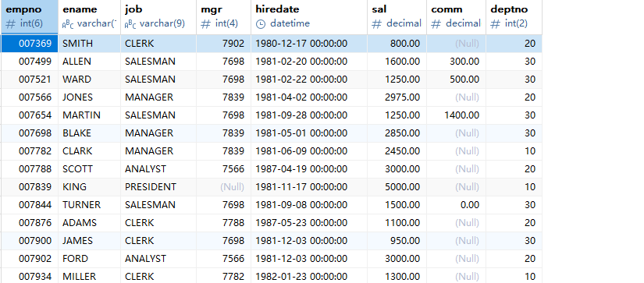Click the job cell in SCOTT row
Screen dimensions: 644x283
click(158, 169)
